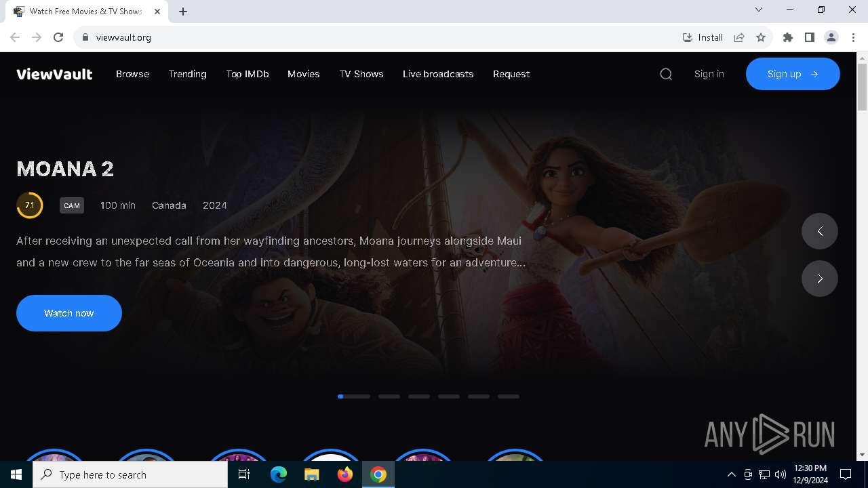Advance to next carousel slide arrow

[820, 279]
